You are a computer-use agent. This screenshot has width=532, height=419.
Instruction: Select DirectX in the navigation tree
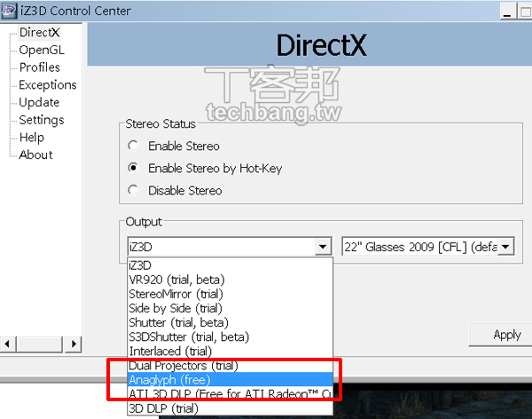tap(39, 32)
